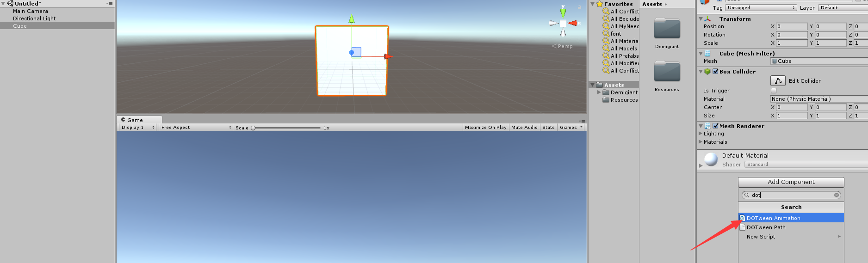Click the Unity scene icon beside Untitled
Viewport: 868px width, 263px height.
click(x=10, y=4)
